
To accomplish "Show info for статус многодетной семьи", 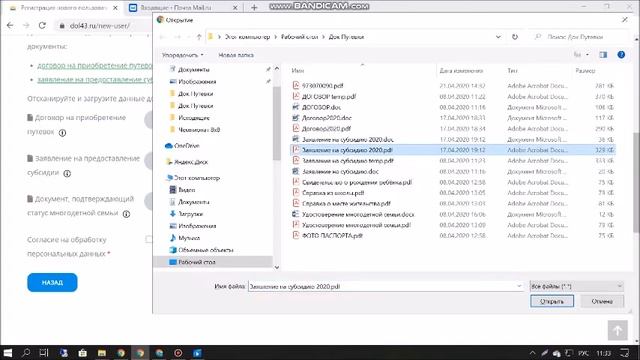I will (x=127, y=214).
